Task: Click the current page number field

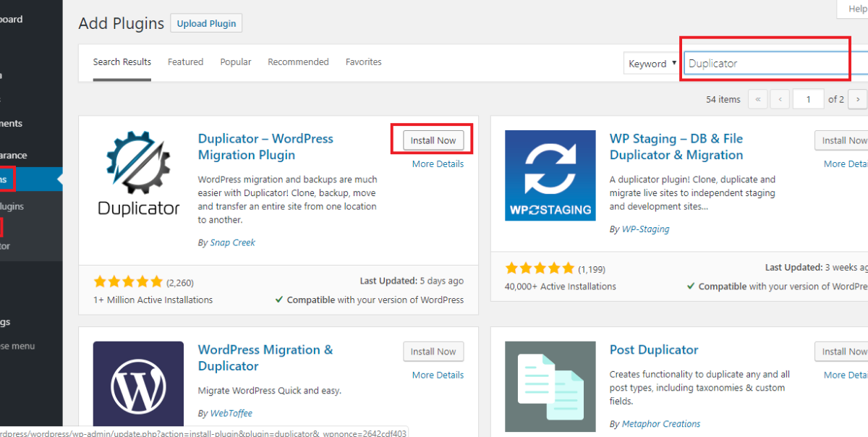Action: 809,99
